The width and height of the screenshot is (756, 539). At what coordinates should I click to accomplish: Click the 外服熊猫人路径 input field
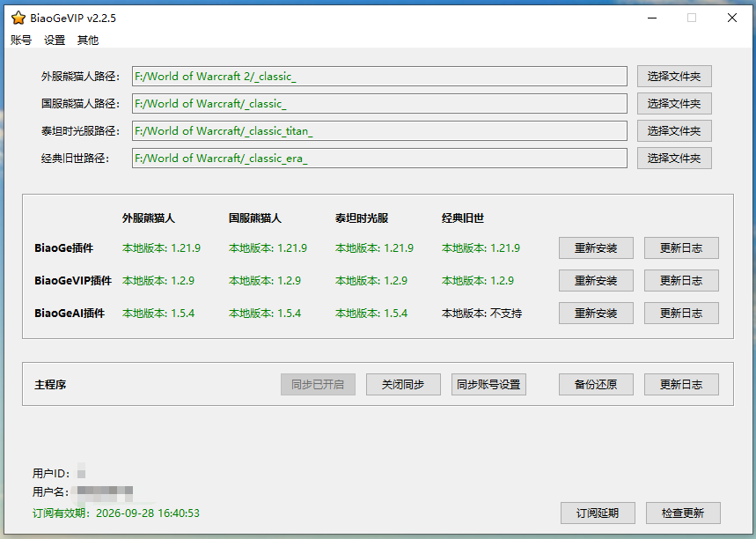point(378,77)
